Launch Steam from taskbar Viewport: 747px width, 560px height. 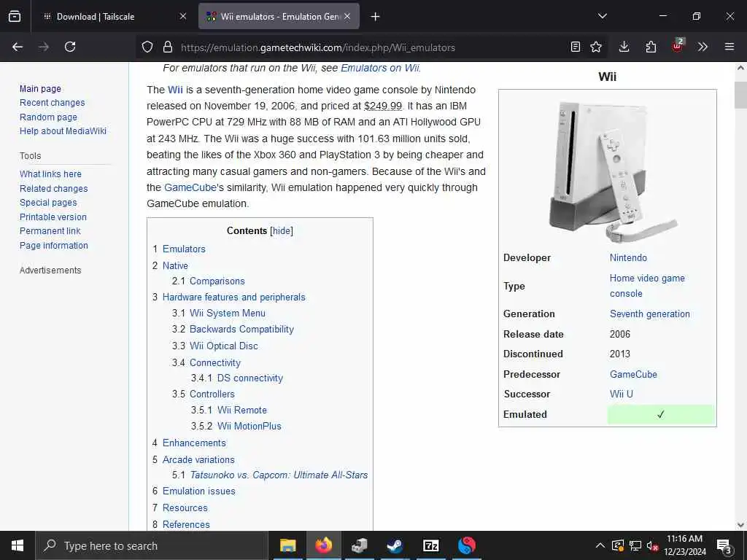coord(395,545)
